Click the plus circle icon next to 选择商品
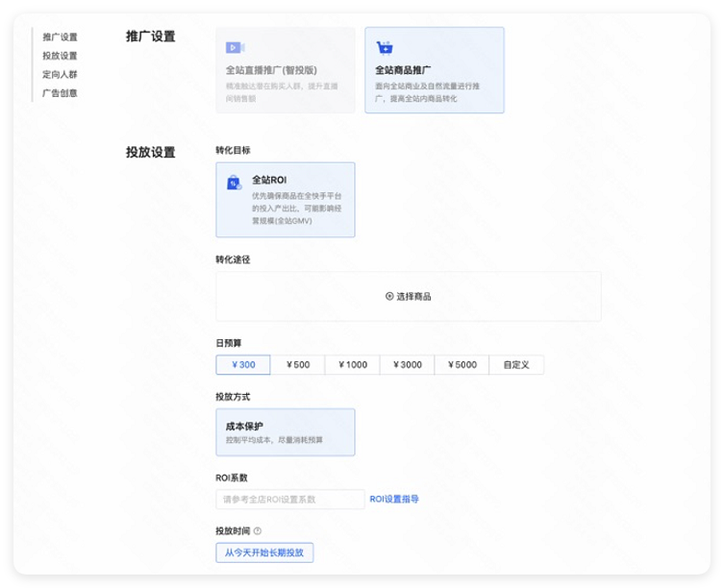Screen dimensions: 724x588 click(x=389, y=296)
